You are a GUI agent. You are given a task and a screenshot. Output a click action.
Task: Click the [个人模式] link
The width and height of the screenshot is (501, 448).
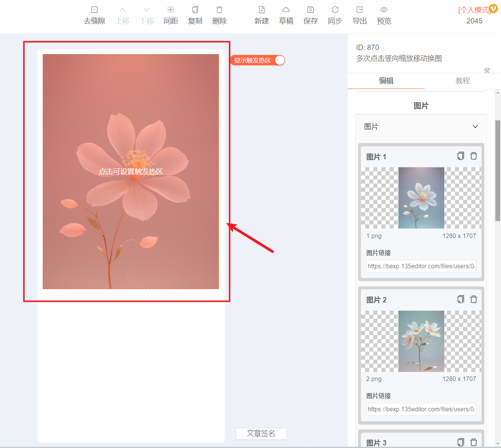[474, 10]
